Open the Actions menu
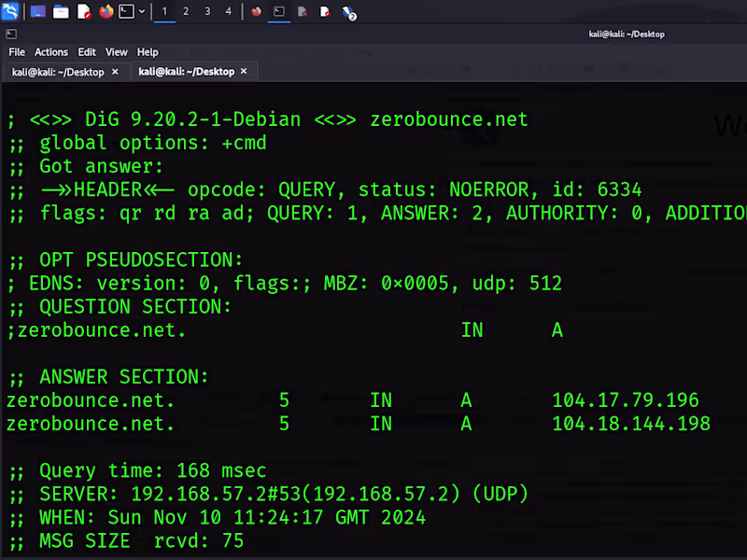Screen dimensions: 747x560 point(51,52)
